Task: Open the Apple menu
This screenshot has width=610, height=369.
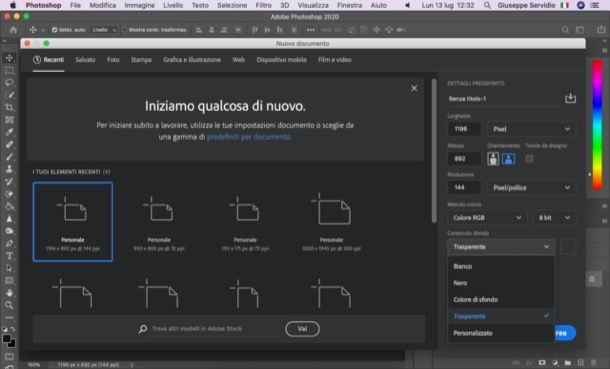Action: point(13,5)
